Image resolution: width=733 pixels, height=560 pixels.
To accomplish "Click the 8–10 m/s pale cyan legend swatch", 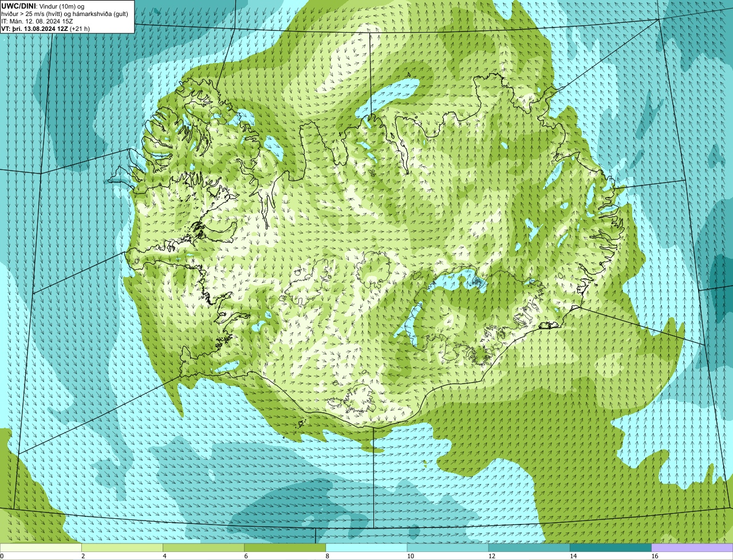I will (x=366, y=548).
